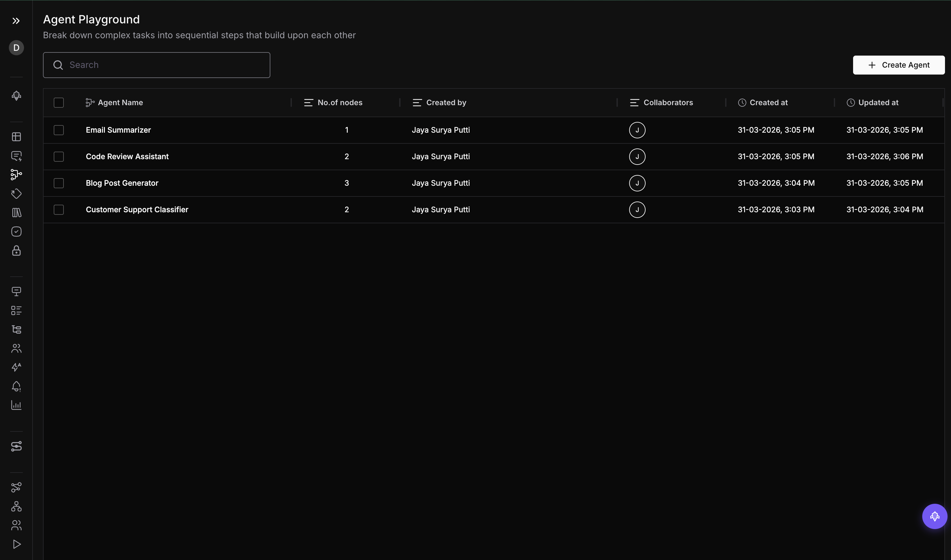Check the checkbox for Email Summarizer row

point(58,130)
